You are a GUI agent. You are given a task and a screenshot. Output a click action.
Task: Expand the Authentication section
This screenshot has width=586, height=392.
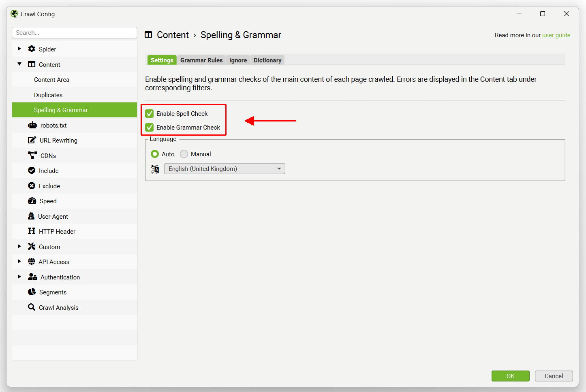coord(19,277)
